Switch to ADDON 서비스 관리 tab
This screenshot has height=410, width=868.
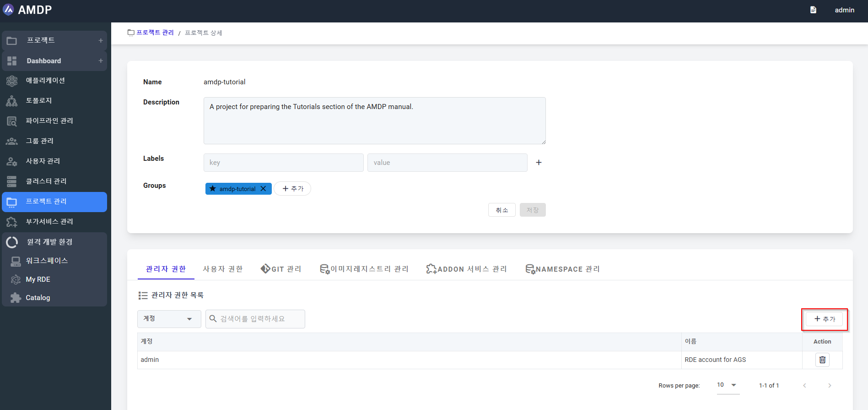pos(466,269)
